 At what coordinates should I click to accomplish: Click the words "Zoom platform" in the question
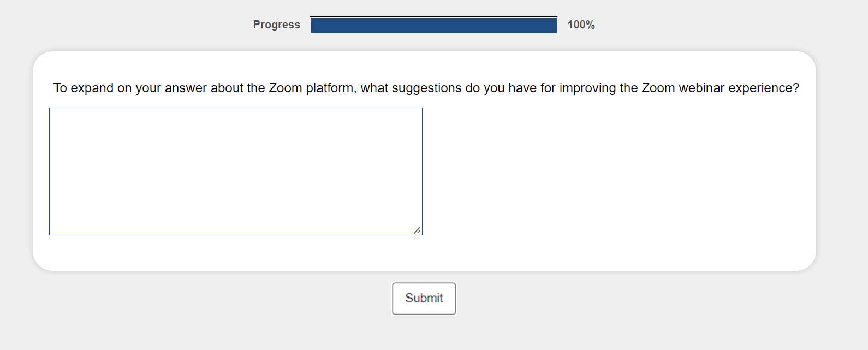click(311, 88)
